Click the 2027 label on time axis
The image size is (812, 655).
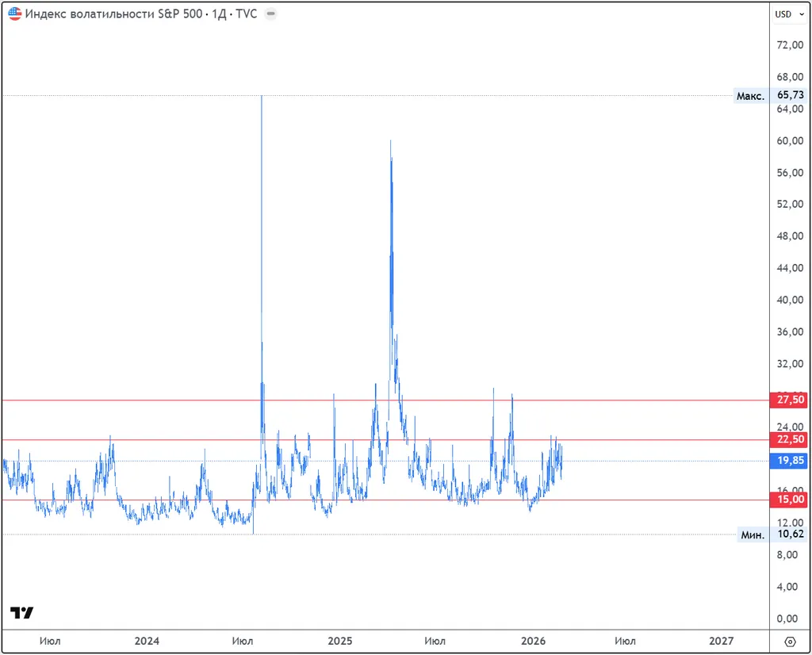[x=721, y=641]
